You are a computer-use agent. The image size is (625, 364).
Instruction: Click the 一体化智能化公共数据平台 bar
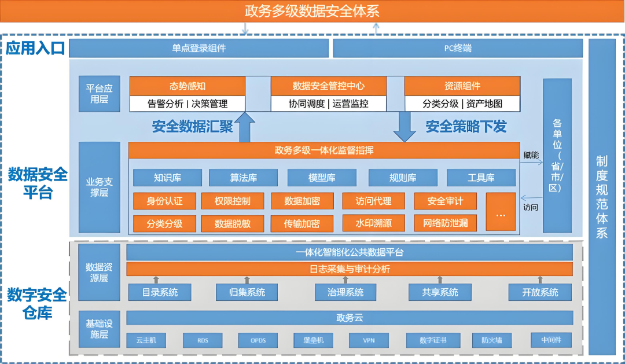(350, 252)
